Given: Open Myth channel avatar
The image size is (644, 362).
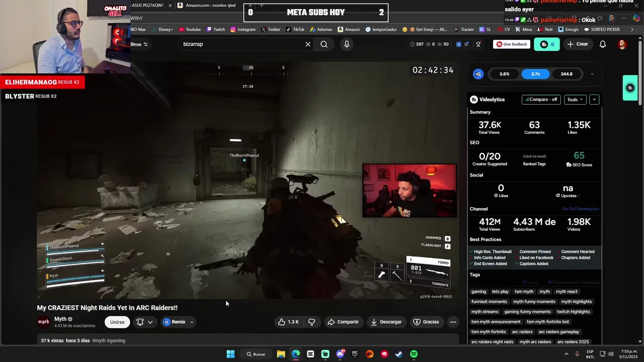Looking at the screenshot, I should pyautogui.click(x=44, y=322).
